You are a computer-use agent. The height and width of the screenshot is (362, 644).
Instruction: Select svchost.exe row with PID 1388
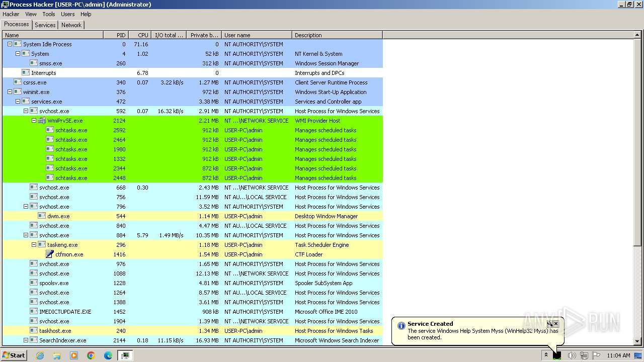click(x=193, y=302)
